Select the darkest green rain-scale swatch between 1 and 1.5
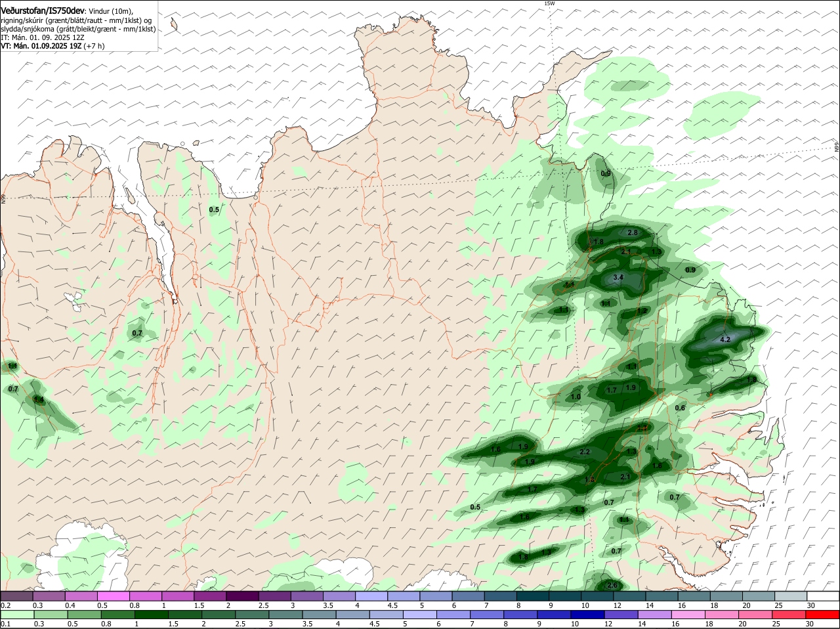The height and width of the screenshot is (629, 840). coord(150,615)
